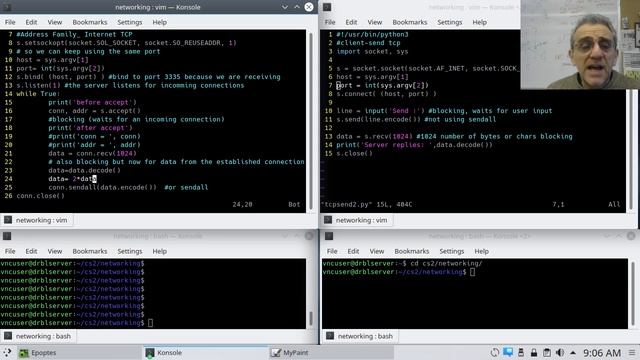Open Bookmarks menu in the left vim Konsole
The height and width of the screenshot is (360, 640).
click(90, 22)
